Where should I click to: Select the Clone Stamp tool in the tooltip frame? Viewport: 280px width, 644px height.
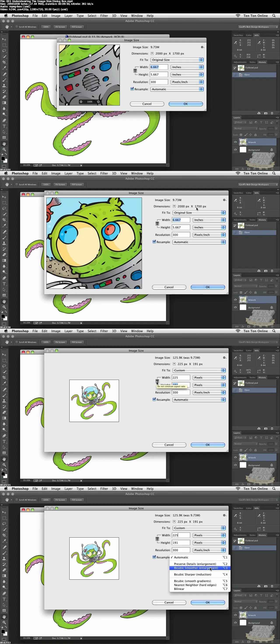[4, 401]
